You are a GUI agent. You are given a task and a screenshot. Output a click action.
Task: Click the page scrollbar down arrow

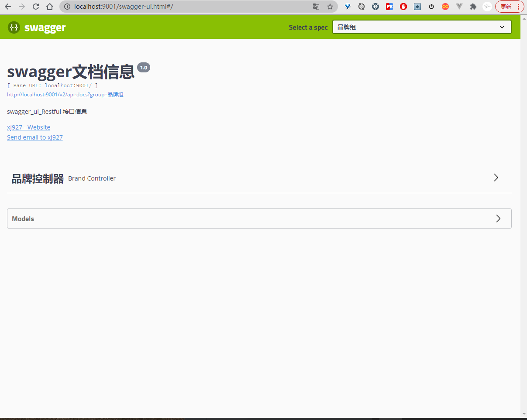point(524,413)
